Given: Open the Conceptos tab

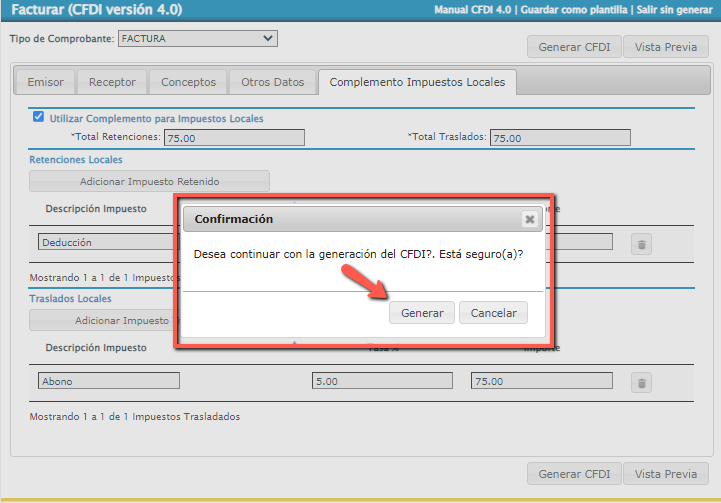Looking at the screenshot, I should tap(188, 82).
